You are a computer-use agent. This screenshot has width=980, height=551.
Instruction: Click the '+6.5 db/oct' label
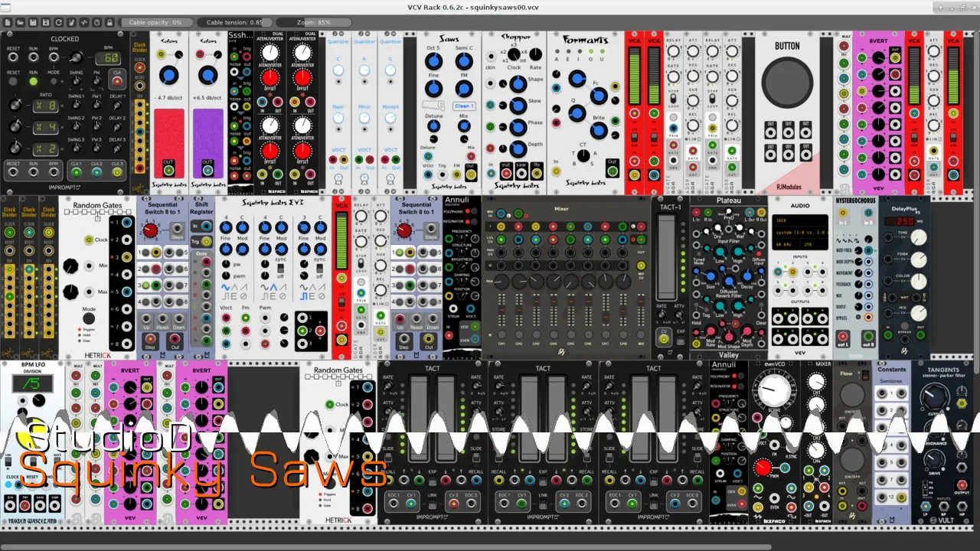click(207, 99)
